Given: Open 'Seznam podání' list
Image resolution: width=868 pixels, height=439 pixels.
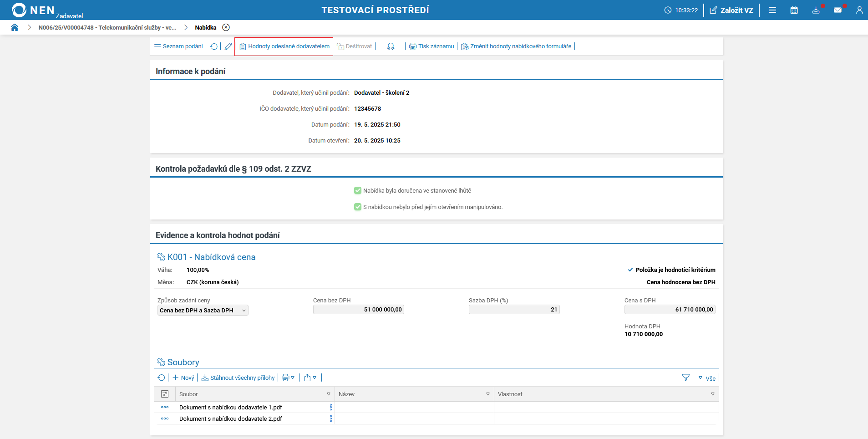Looking at the screenshot, I should [178, 46].
